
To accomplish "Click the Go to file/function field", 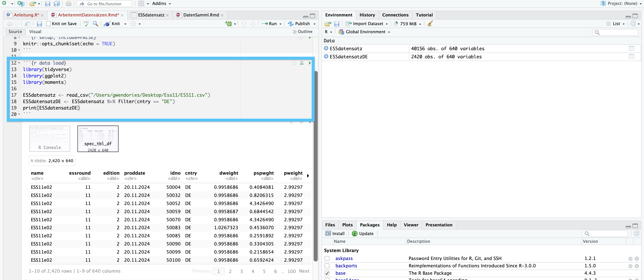I will pos(104,4).
